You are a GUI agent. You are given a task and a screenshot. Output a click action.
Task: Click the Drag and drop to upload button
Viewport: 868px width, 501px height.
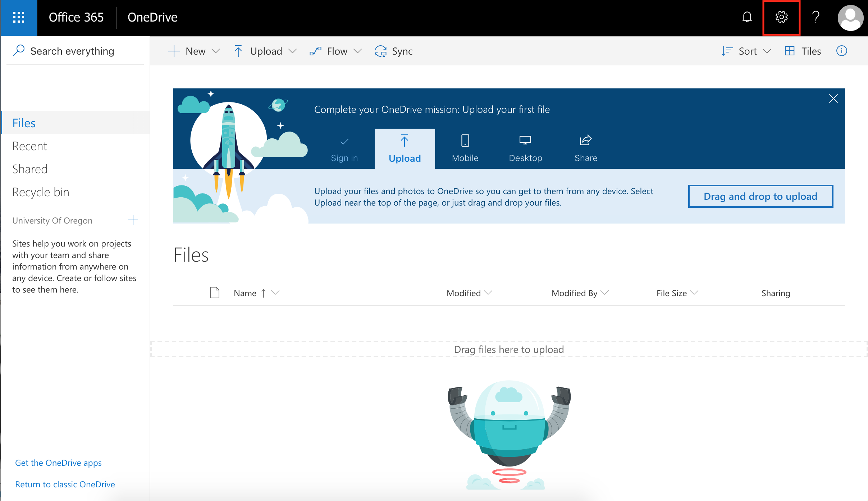[760, 196]
